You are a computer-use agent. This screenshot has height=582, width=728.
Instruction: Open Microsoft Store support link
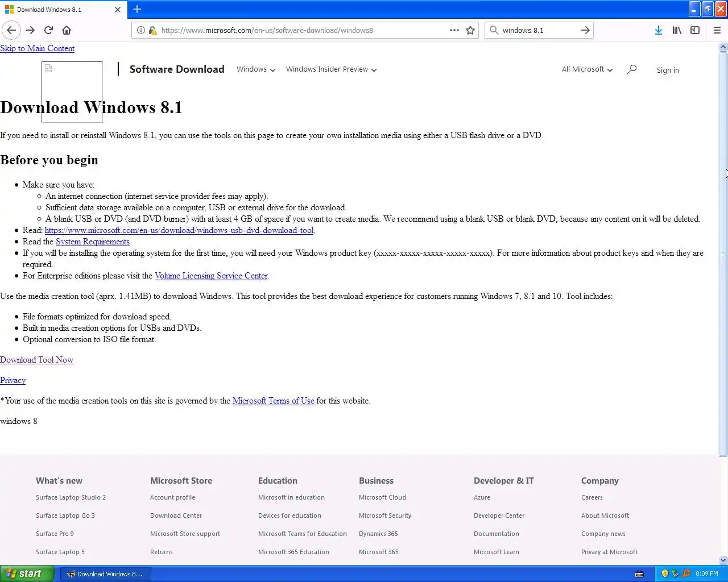tap(185, 534)
